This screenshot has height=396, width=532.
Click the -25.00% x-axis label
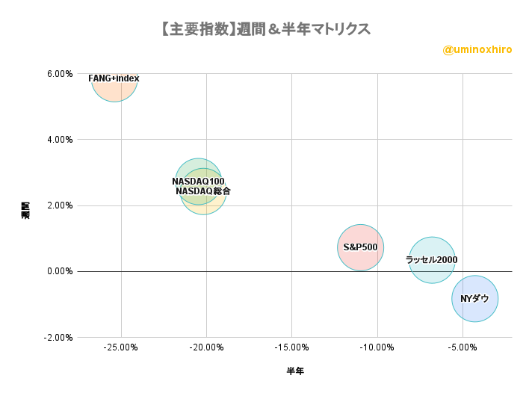click(x=121, y=347)
